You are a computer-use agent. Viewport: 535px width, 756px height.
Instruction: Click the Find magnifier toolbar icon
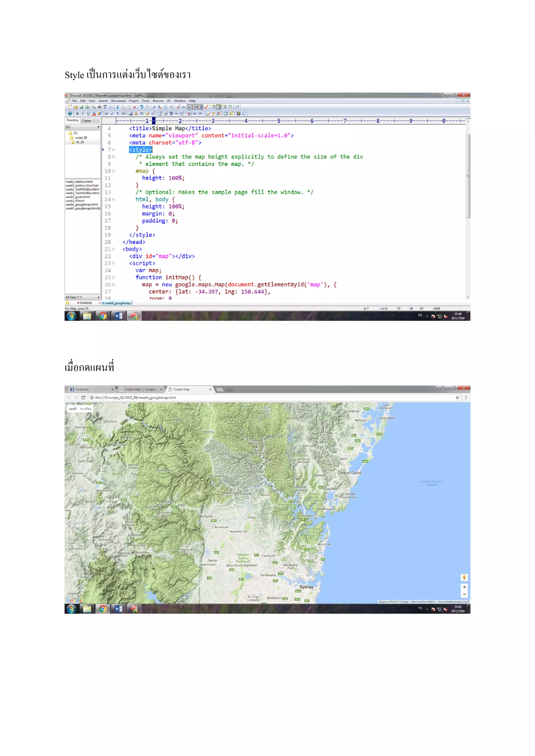click(154, 107)
